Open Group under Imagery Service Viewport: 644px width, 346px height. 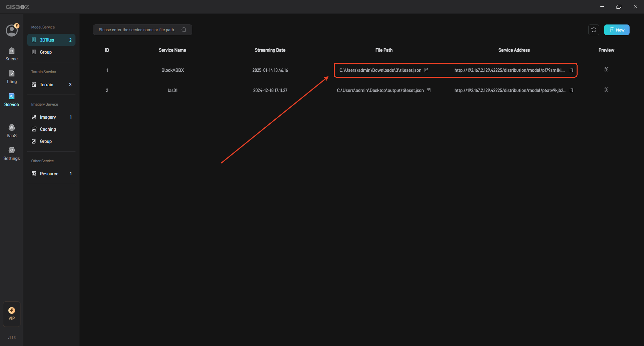tap(51, 141)
